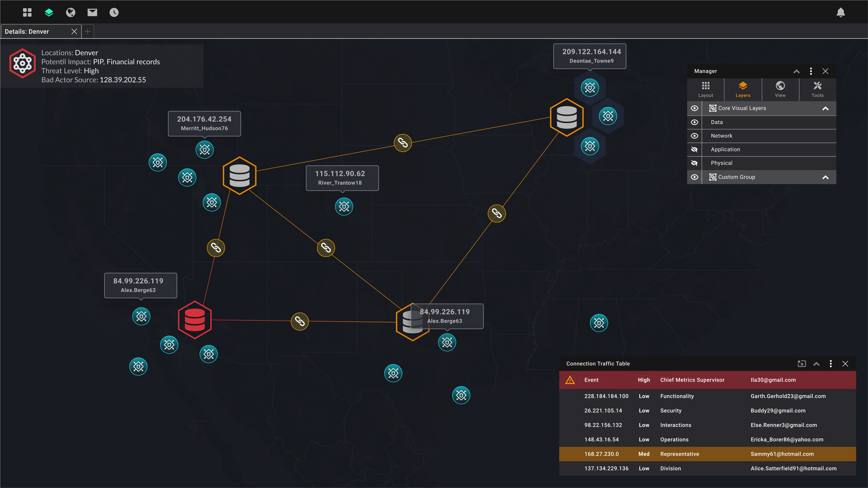Collapse the Custom Group section
Viewport: 868px width, 488px height.
826,177
